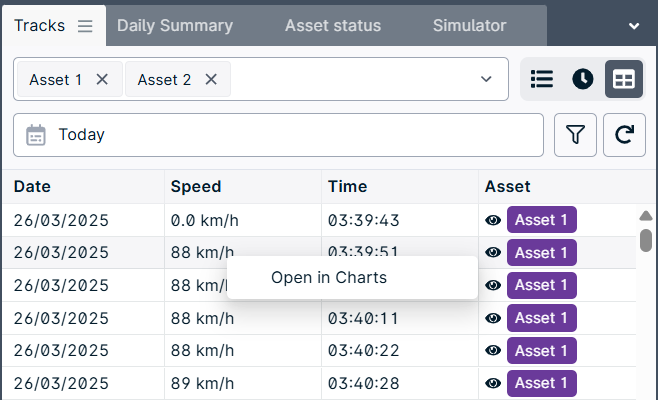Image resolution: width=658 pixels, height=400 pixels.
Task: Refresh the tracks list
Action: pos(624,135)
